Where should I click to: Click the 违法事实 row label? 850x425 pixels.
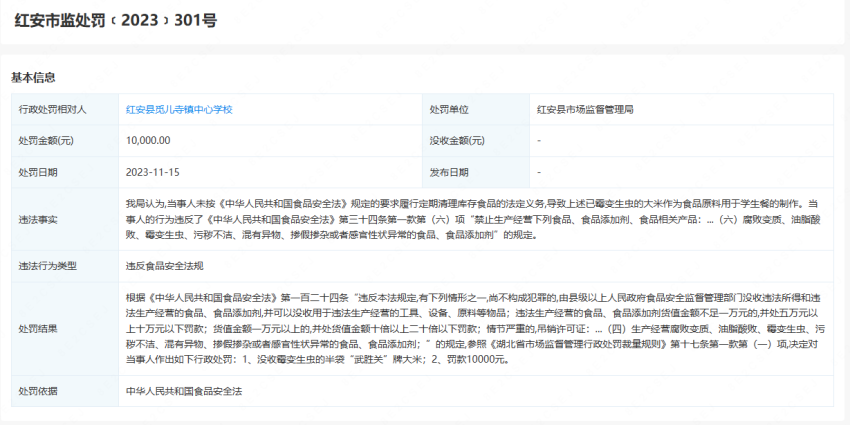tap(39, 219)
